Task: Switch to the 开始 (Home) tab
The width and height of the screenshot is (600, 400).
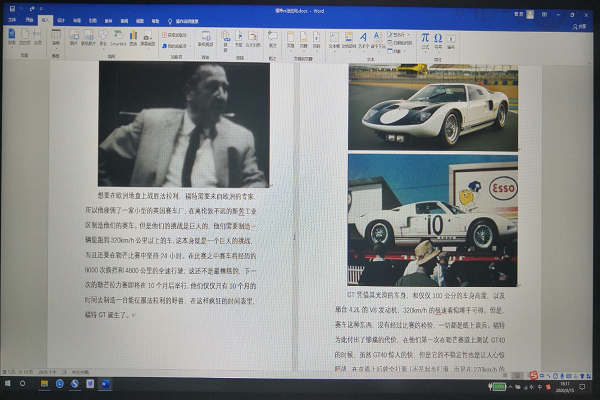Action: click(x=29, y=19)
